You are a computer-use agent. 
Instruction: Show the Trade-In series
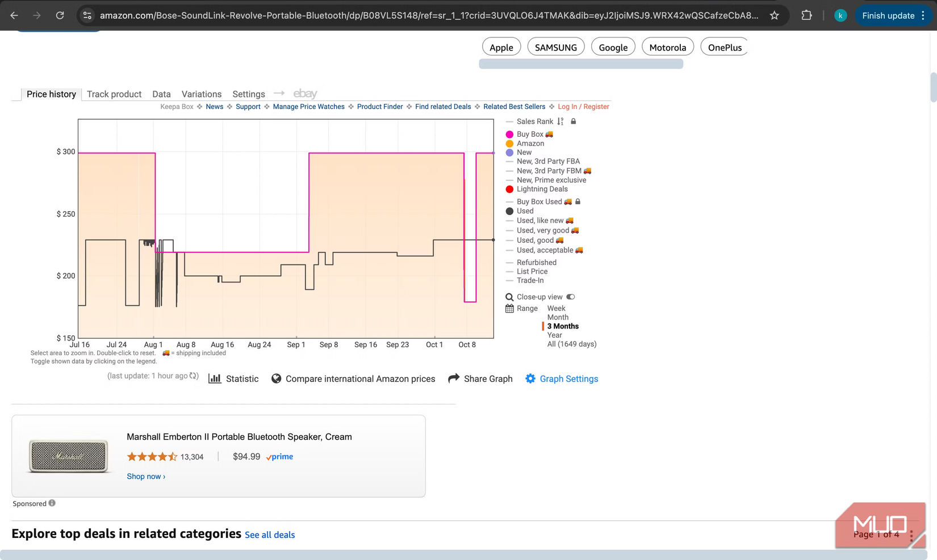pos(525,280)
